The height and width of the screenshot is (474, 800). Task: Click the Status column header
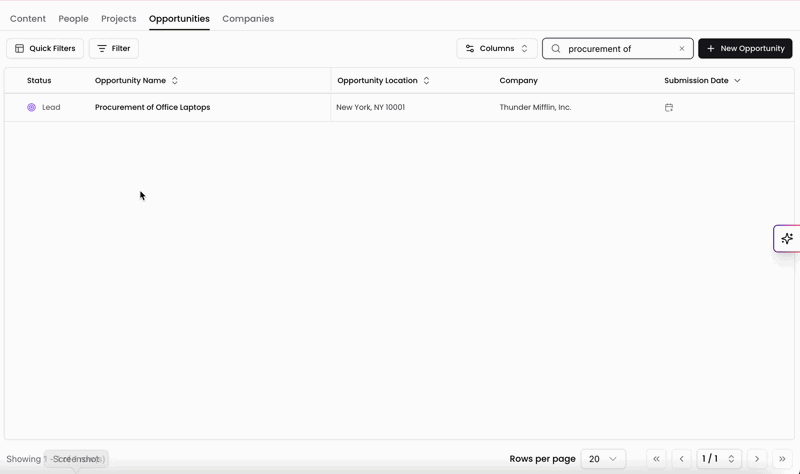click(39, 81)
